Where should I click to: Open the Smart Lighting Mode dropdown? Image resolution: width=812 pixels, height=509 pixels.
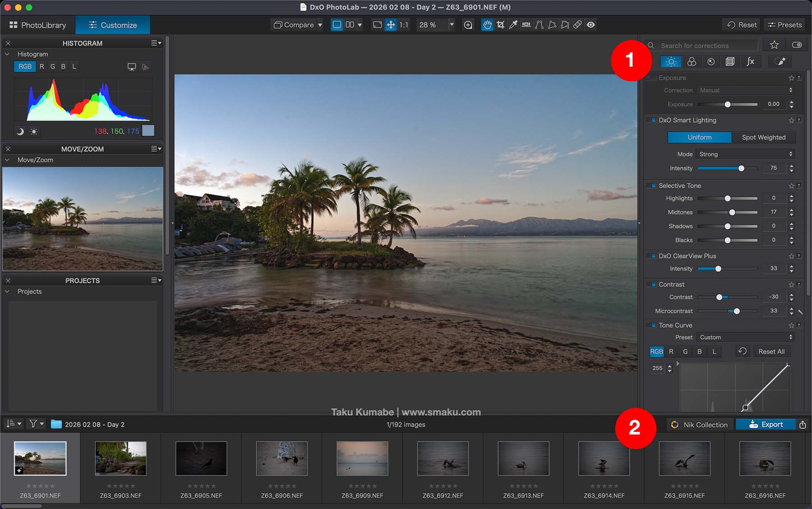coord(745,154)
